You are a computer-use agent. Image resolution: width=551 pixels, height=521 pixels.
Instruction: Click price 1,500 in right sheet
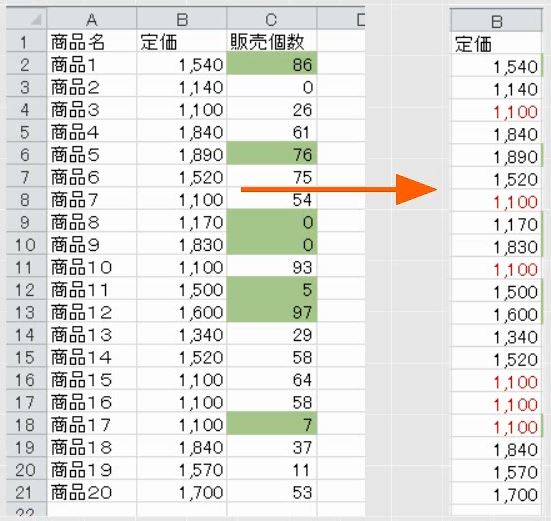[496, 291]
